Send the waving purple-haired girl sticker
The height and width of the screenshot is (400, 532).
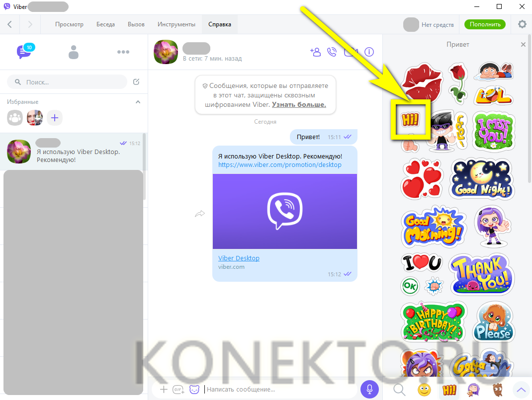[493, 227]
